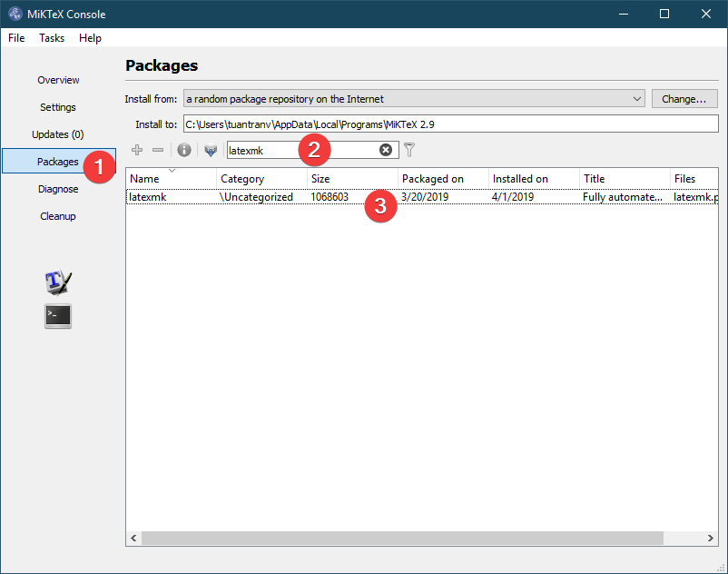Image resolution: width=728 pixels, height=574 pixels.
Task: Click the Fully automate... title cell
Action: tap(623, 197)
